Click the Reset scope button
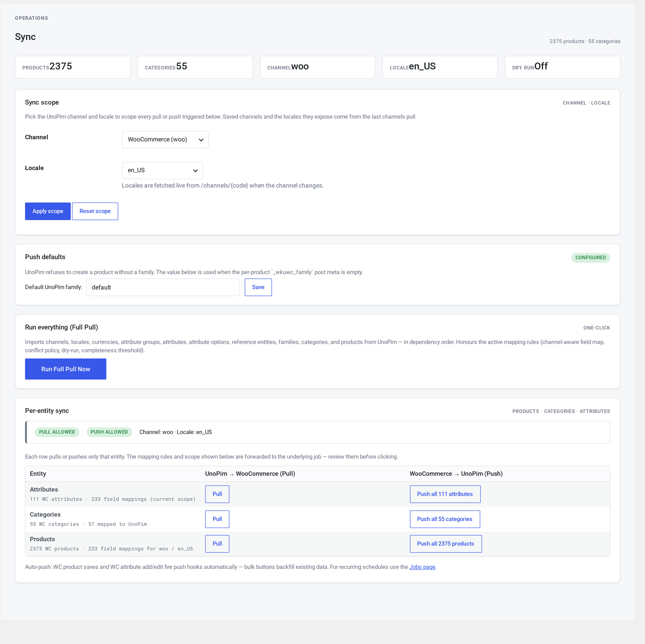 95,211
